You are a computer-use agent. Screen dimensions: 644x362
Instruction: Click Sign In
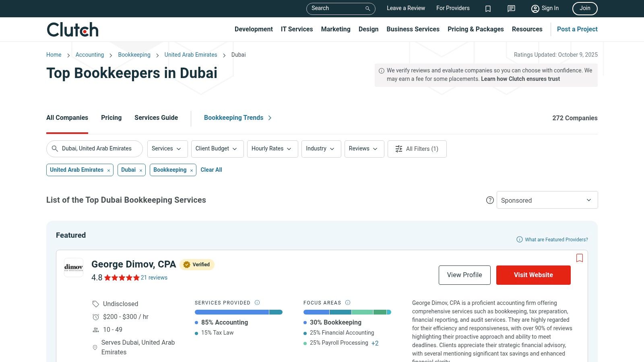coord(545,8)
